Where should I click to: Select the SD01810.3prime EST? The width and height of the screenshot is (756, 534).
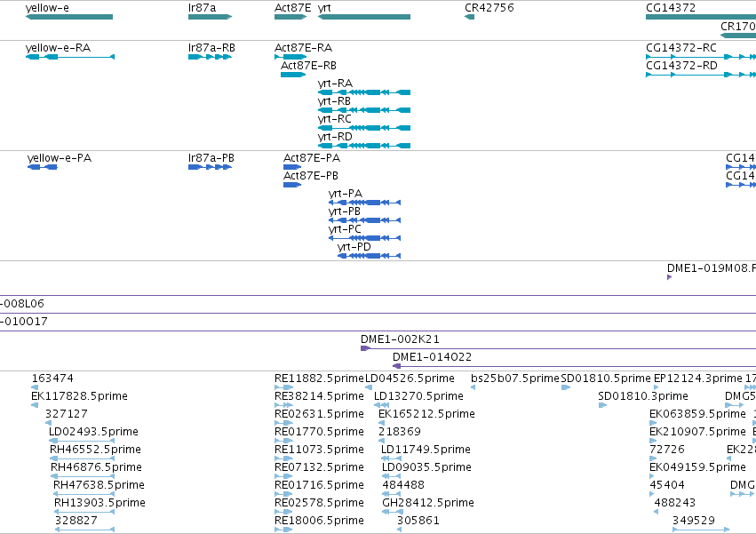602,405
